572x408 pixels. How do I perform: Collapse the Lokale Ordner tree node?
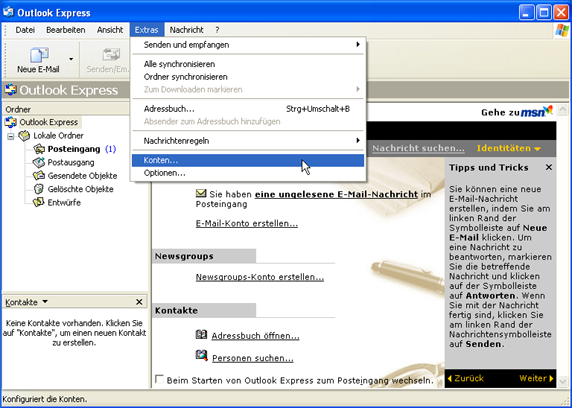pos(11,136)
